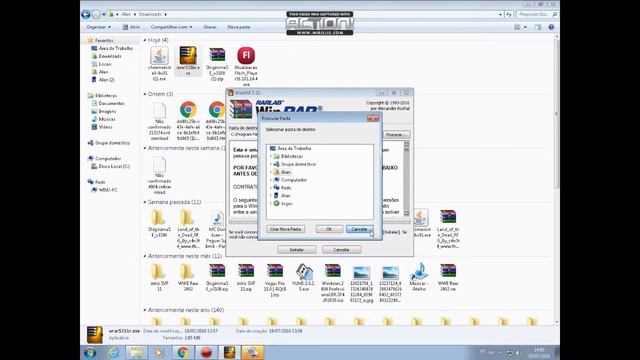Collapse the Anteriormente neste ano (140) group

[x=145, y=310]
